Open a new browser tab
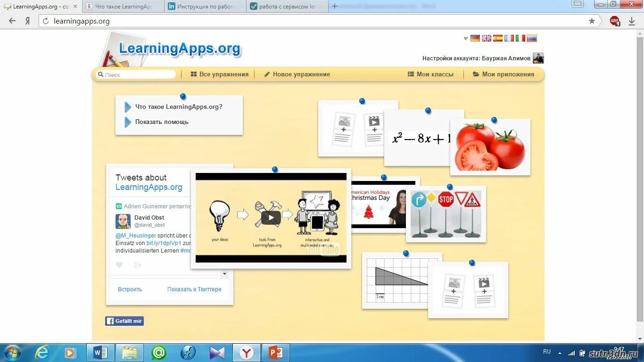Image resolution: width=644 pixels, height=362 pixels. pyautogui.click(x=335, y=6)
